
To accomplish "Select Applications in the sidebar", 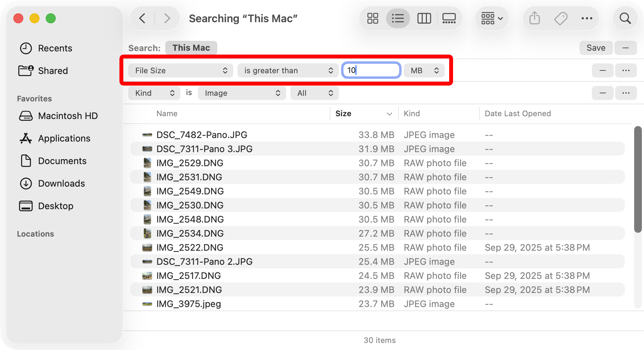I will click(64, 138).
